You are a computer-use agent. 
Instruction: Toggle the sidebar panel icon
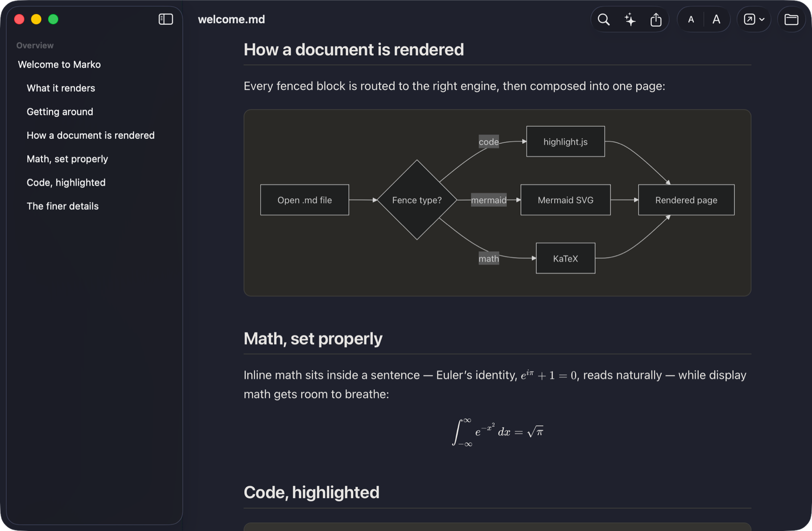[x=165, y=19]
